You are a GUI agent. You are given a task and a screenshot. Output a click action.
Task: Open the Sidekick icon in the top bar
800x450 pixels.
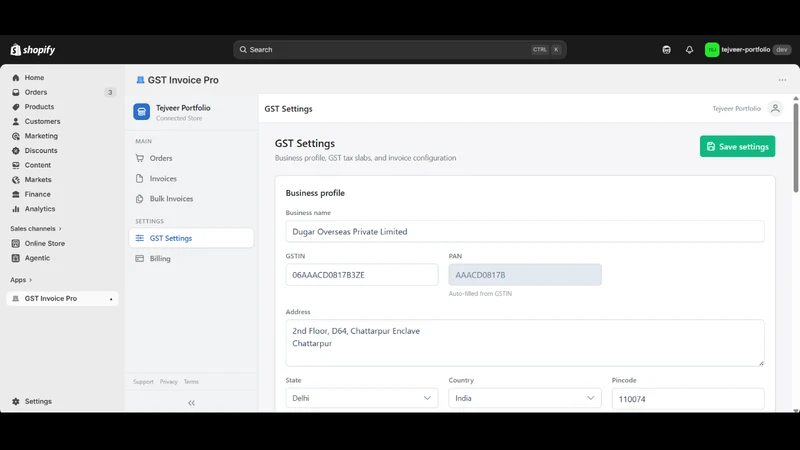tap(666, 49)
